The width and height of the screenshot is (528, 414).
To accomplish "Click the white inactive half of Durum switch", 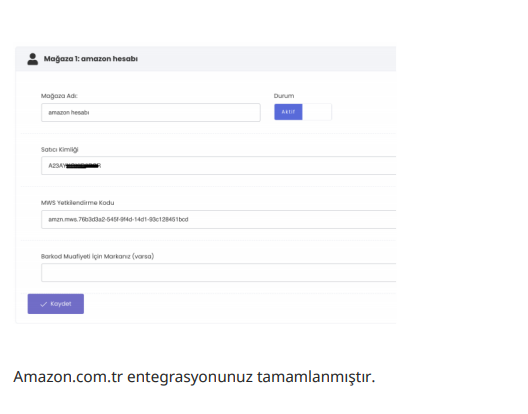I will pos(317,112).
